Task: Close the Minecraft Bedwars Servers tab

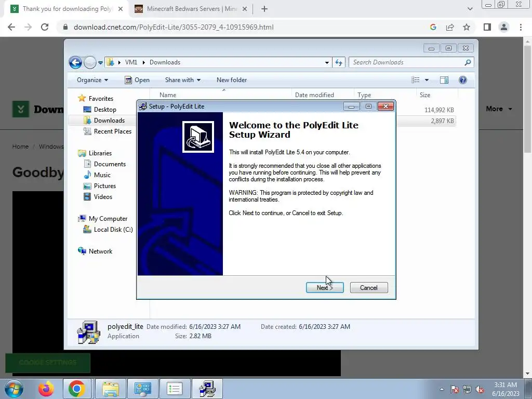Action: point(245,9)
